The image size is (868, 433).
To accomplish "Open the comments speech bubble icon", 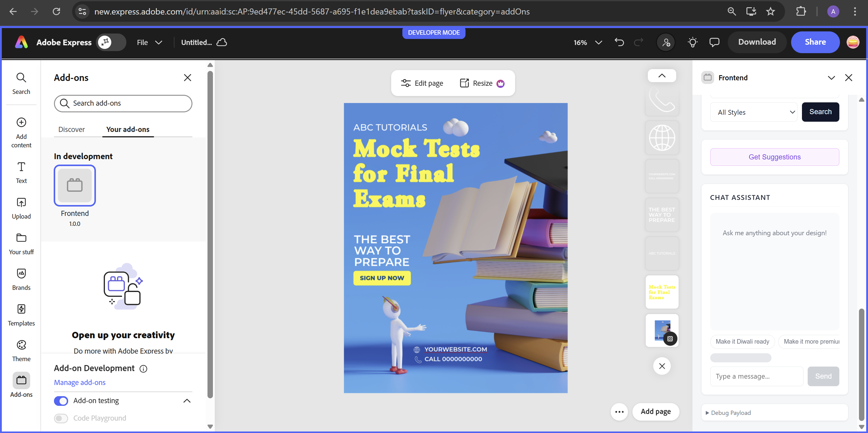I will tap(714, 42).
